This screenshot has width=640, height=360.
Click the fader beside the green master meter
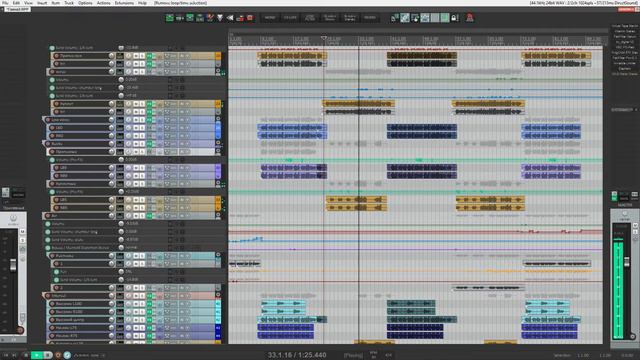click(x=627, y=261)
